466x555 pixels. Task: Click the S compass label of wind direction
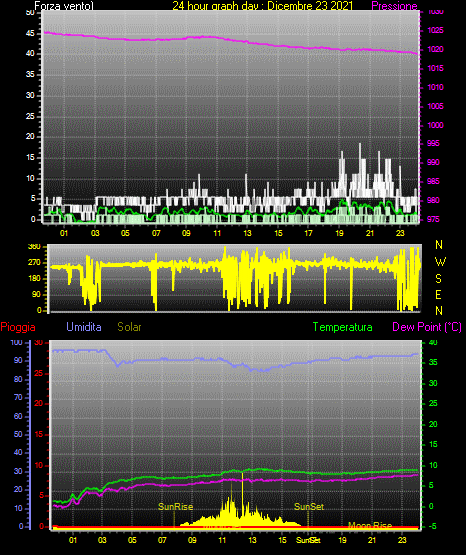438,279
